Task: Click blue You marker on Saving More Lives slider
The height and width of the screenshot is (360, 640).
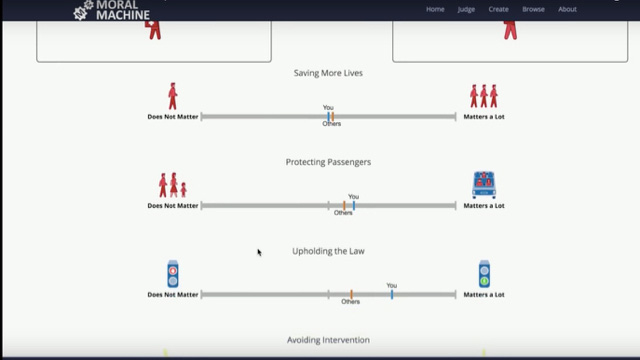Action: (328, 117)
